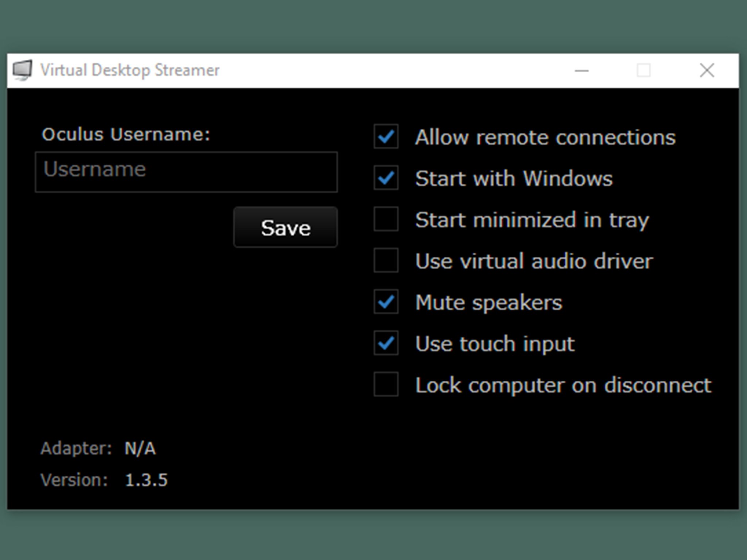Enable Lock computer on disconnect
The height and width of the screenshot is (560, 747).
click(386, 384)
